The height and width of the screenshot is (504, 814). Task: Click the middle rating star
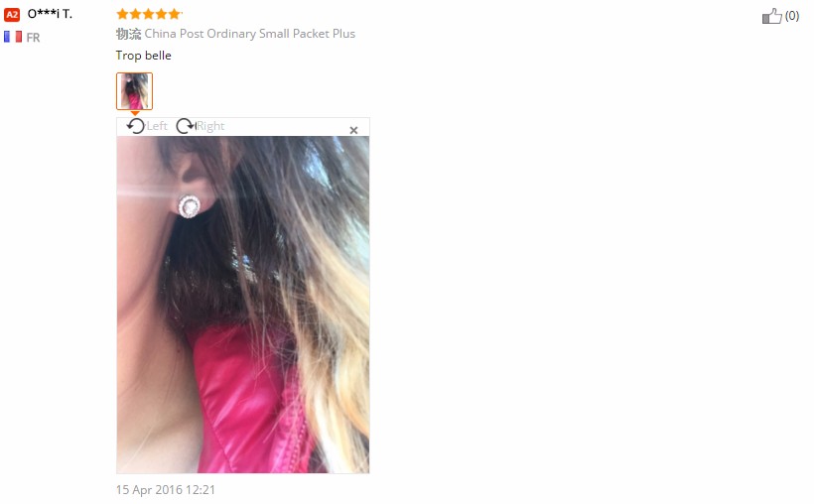tap(149, 14)
